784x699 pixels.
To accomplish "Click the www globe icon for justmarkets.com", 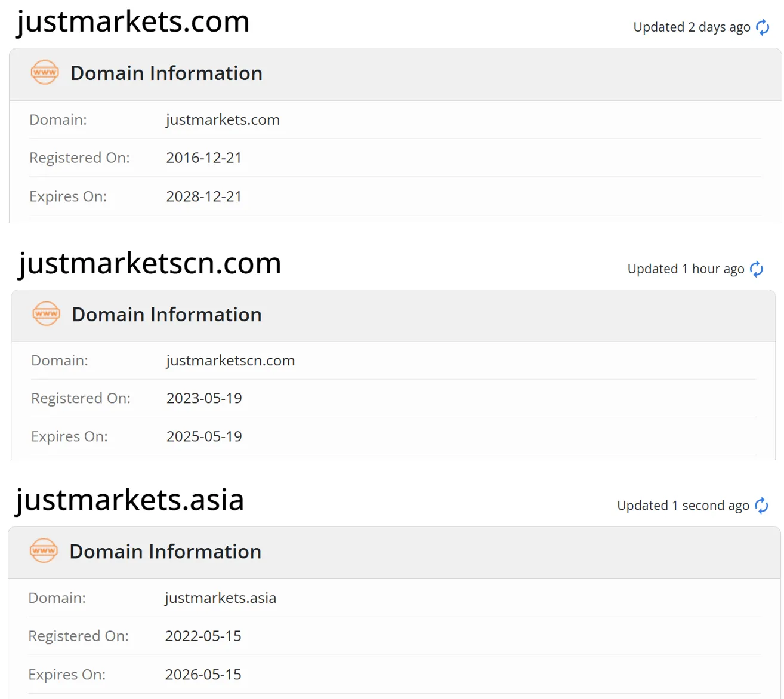I will tap(45, 73).
